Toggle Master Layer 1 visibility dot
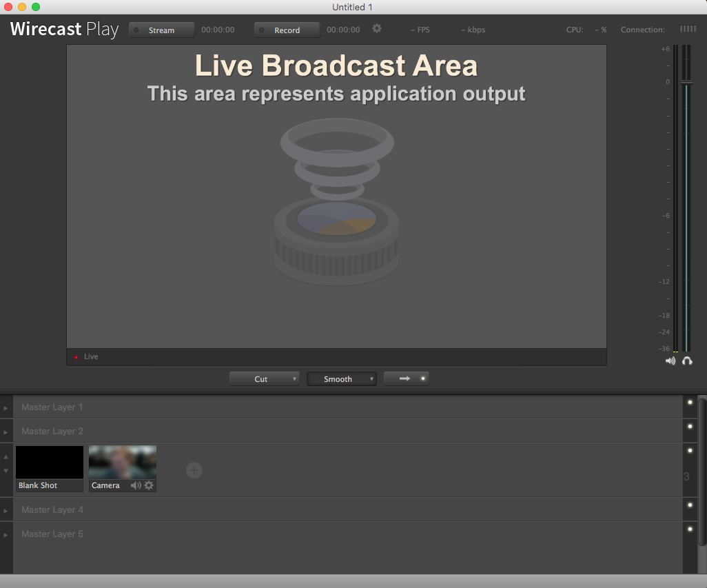The image size is (707, 588). click(690, 402)
